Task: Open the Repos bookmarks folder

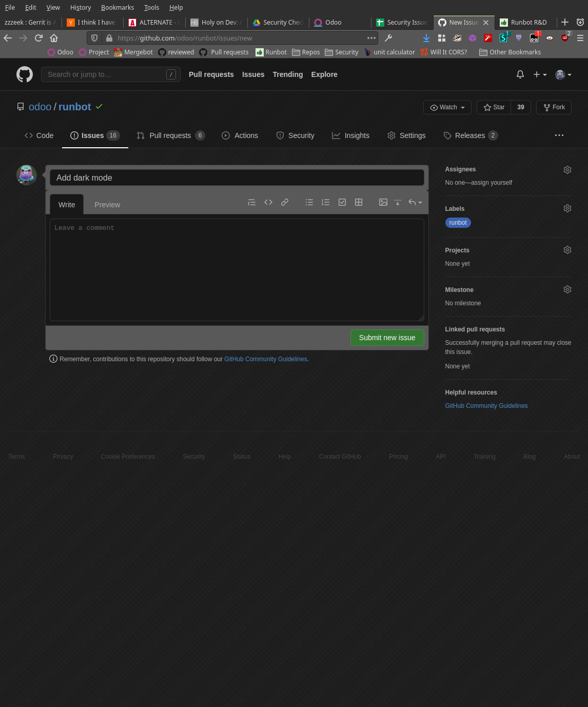Action: [306, 52]
